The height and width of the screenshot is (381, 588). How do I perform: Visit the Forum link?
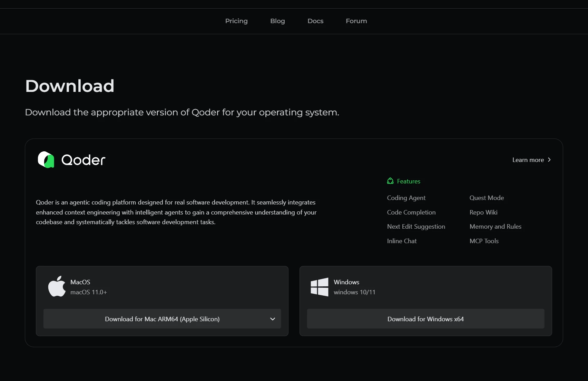356,21
